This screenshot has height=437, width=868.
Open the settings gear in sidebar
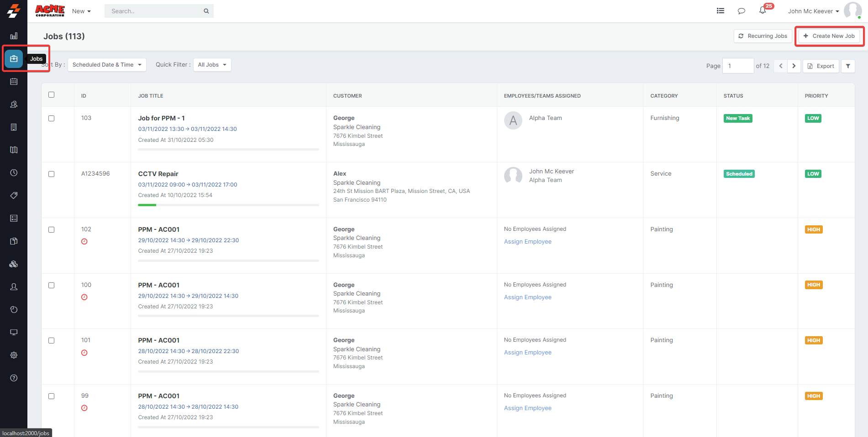14,355
